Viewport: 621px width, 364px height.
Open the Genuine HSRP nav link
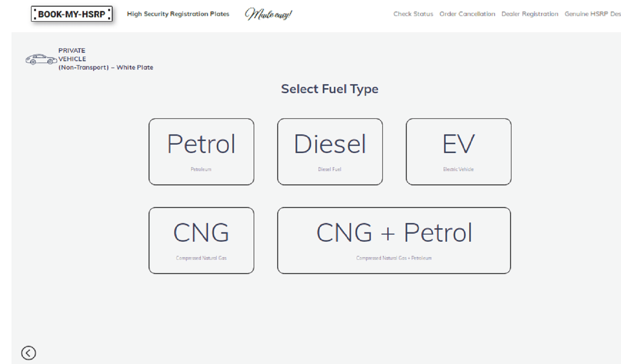click(592, 14)
